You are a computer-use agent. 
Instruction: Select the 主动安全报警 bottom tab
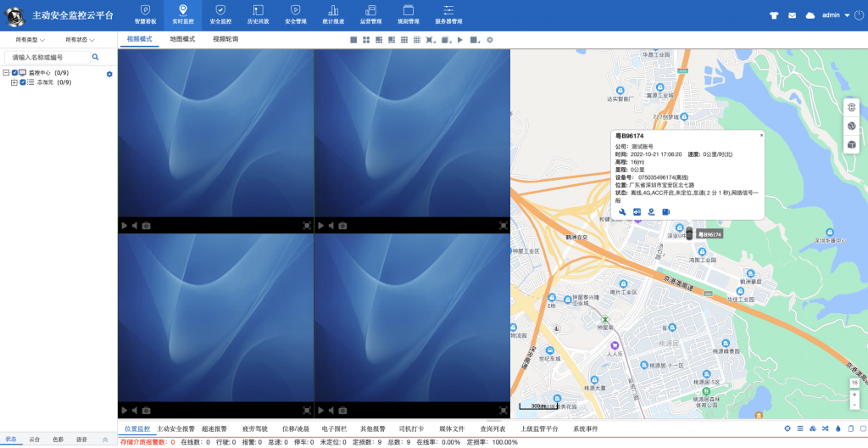click(x=176, y=428)
